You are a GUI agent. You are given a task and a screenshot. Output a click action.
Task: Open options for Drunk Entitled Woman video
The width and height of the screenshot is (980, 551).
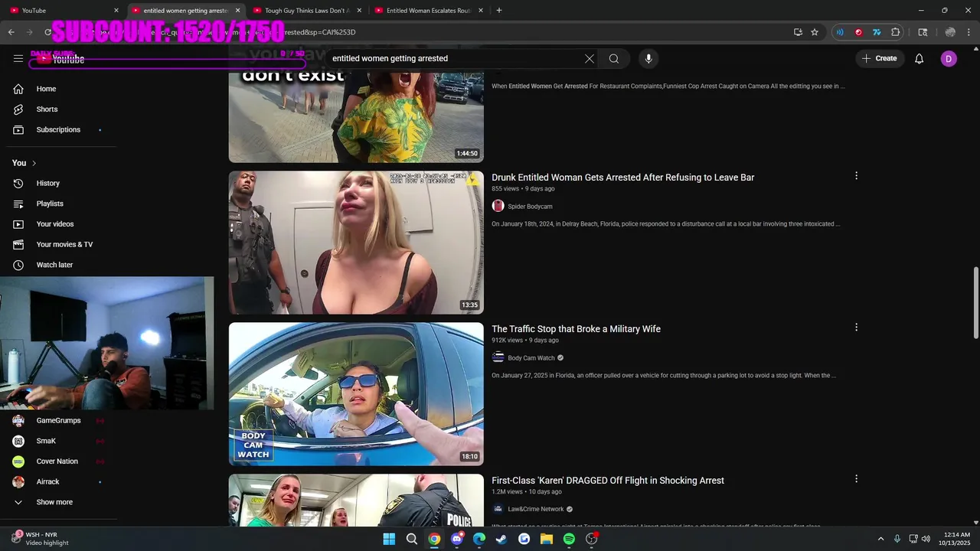[x=856, y=176]
